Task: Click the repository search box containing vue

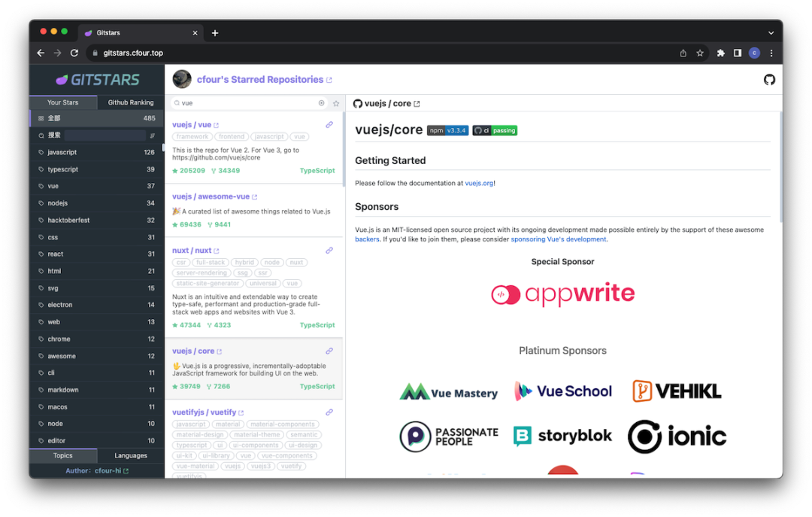Action: 247,103
